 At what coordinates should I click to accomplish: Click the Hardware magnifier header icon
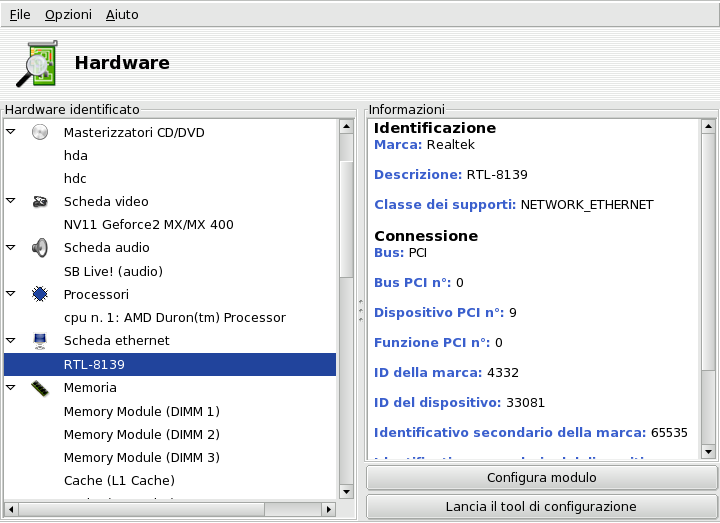[x=36, y=64]
